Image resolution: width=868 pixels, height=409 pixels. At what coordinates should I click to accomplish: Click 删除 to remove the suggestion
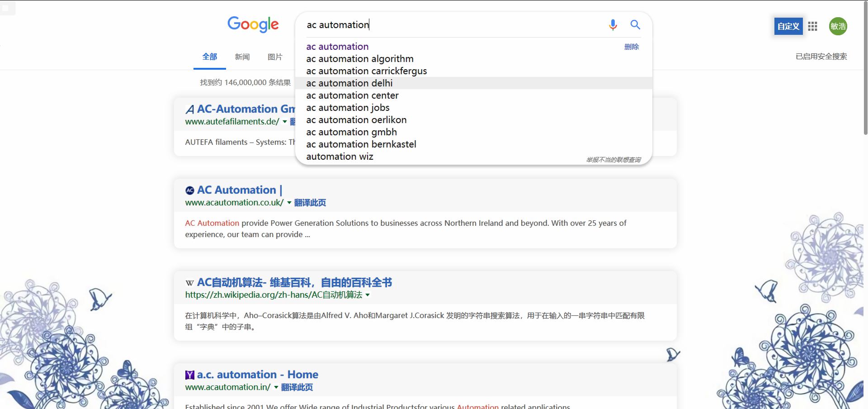coord(632,47)
